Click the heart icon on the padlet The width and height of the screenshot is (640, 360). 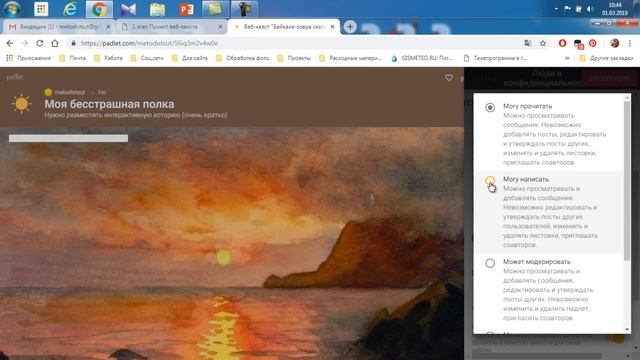[449, 78]
